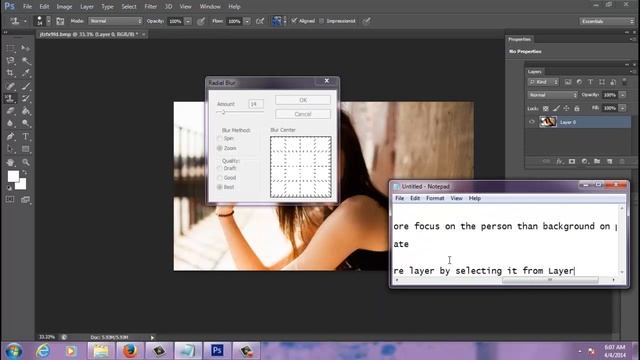This screenshot has height=360, width=640.
Task: Open Photoshop Select menu
Action: (x=129, y=7)
